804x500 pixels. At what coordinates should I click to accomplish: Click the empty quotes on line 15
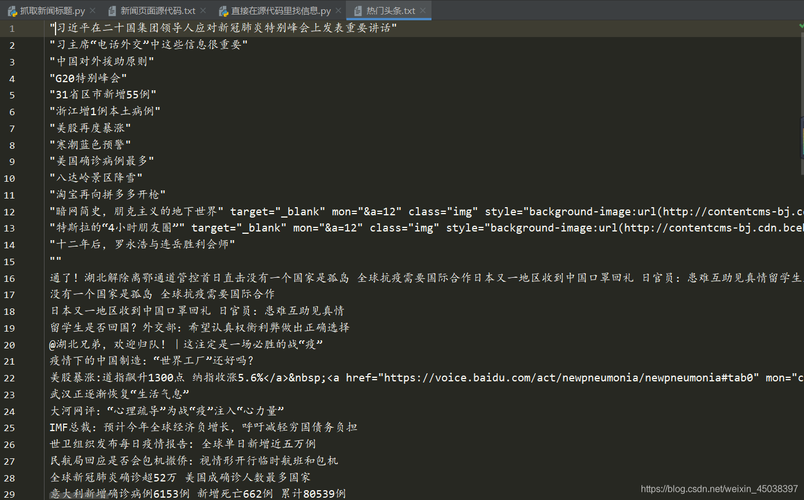[55, 261]
